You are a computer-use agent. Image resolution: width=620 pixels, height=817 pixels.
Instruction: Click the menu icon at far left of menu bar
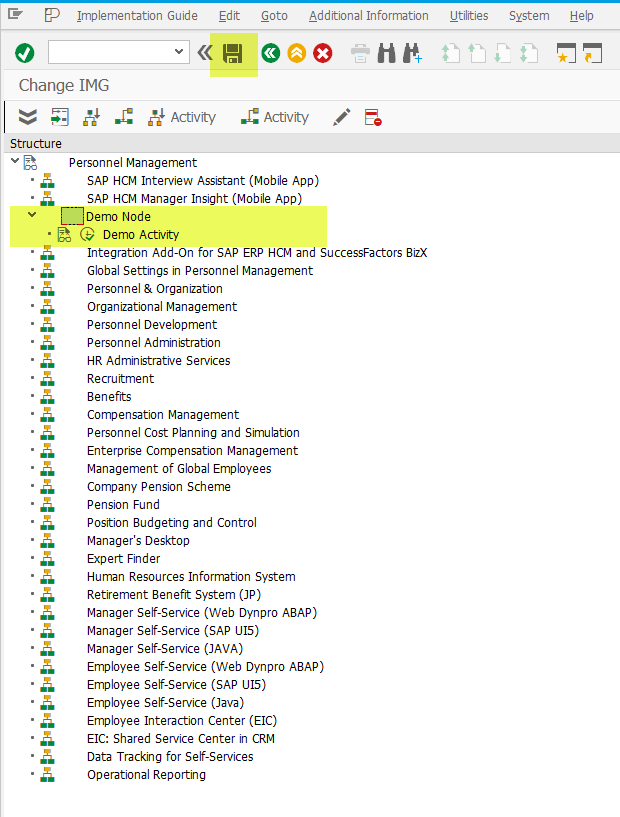pyautogui.click(x=16, y=15)
